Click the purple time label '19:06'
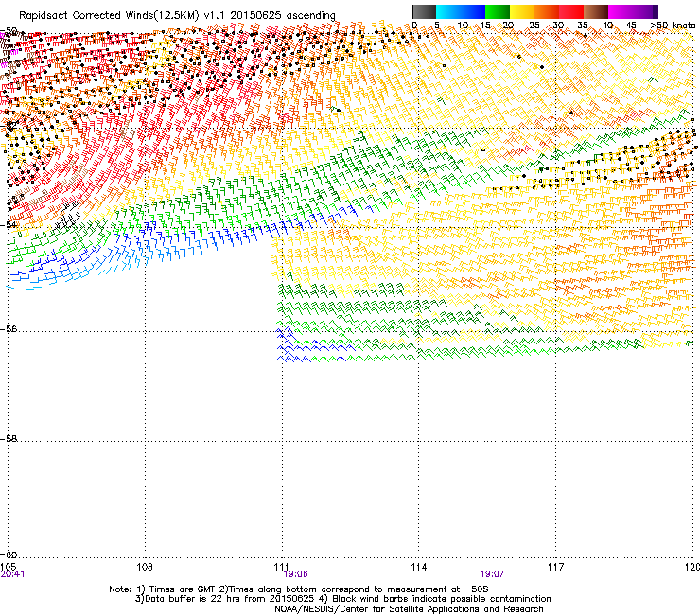Image resolution: width=700 pixels, height=615 pixels. pyautogui.click(x=295, y=574)
